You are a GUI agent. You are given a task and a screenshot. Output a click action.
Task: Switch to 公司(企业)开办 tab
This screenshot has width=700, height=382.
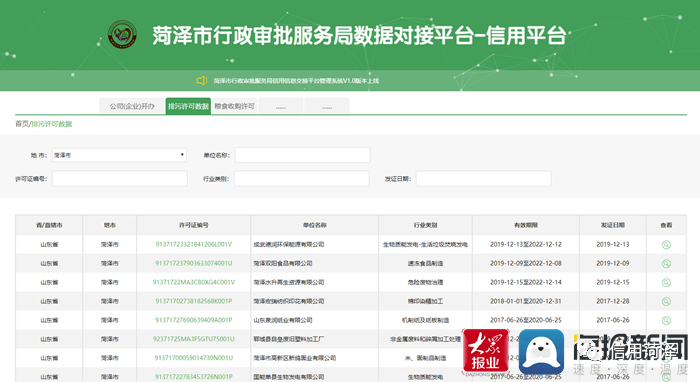pos(132,106)
